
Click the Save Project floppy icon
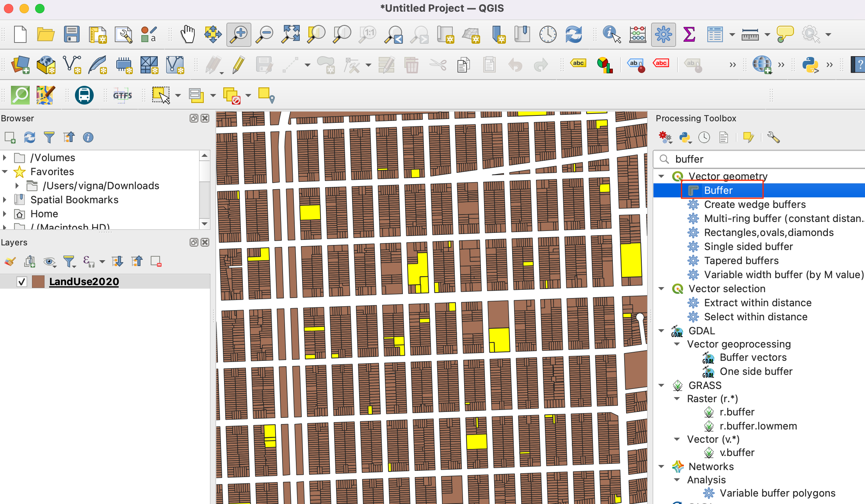pyautogui.click(x=71, y=34)
